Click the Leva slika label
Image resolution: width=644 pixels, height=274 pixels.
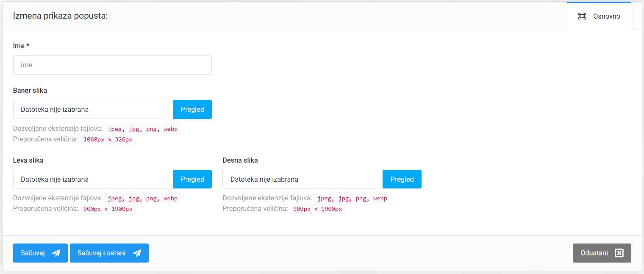(x=28, y=161)
